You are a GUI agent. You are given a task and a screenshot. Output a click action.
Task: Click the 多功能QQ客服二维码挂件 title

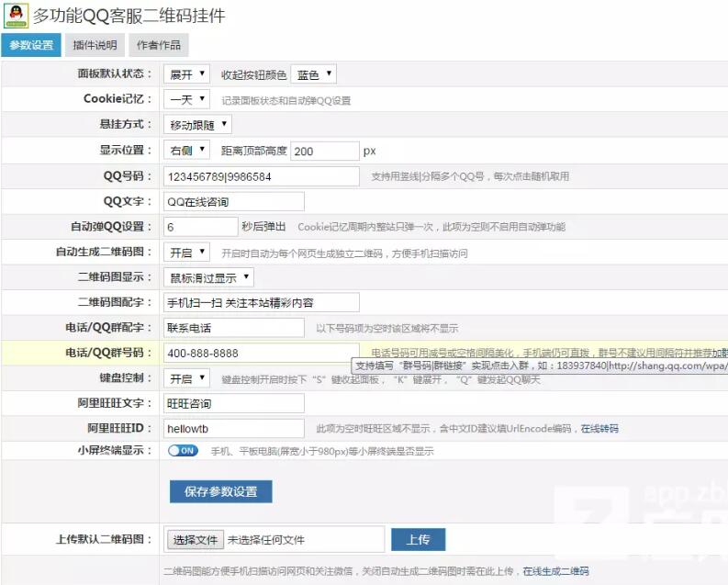pos(129,16)
